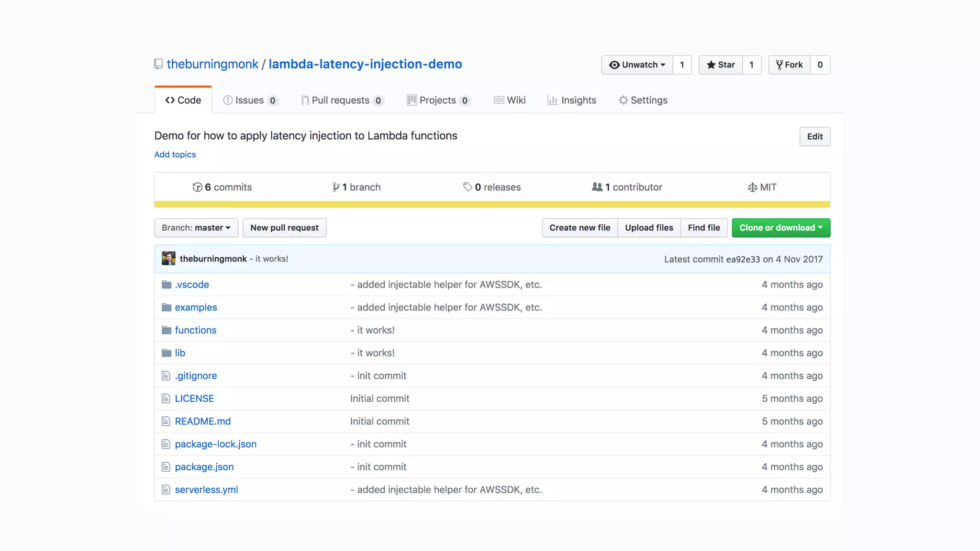Viewport: 980px width, 551px height.
Task: Click the .vscode folder icon
Action: pyautogui.click(x=167, y=285)
